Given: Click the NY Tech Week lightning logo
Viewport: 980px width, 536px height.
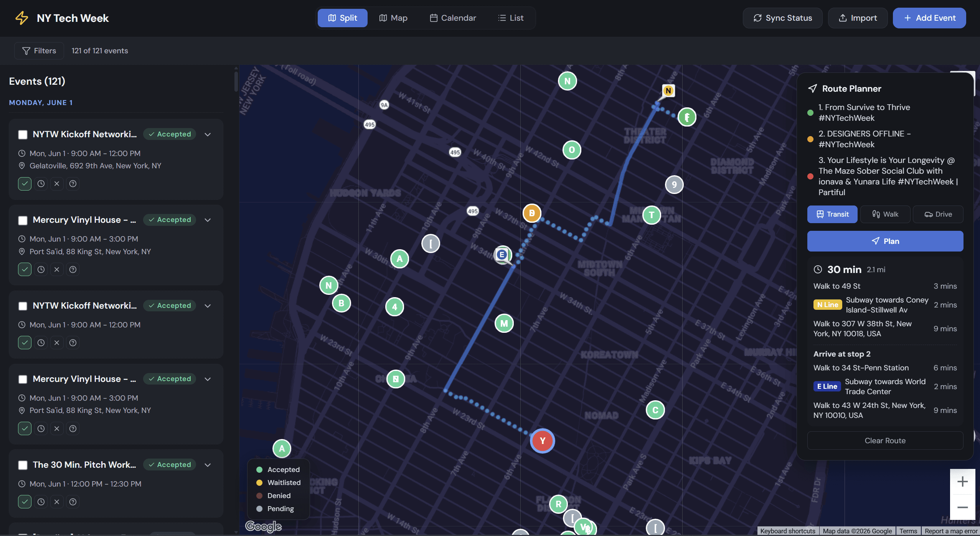Looking at the screenshot, I should point(21,18).
